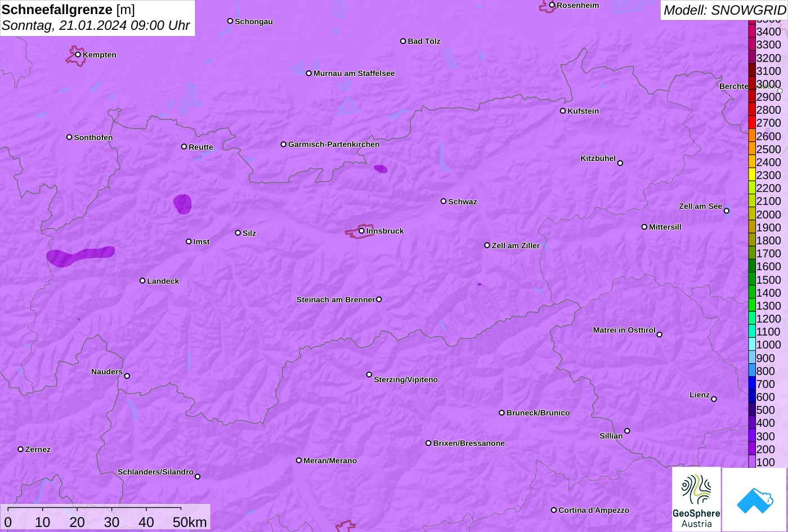Viewport: 788px width, 532px height.
Task: Select the Kempten location marker
Action: [78, 55]
